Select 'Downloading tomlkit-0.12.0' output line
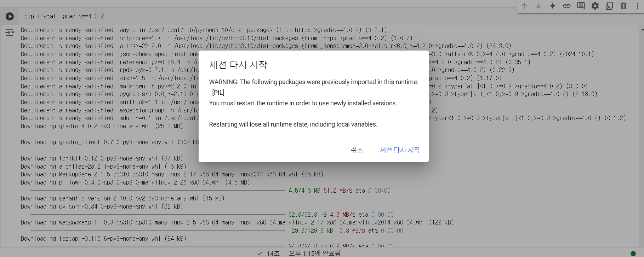Screen dimensions: 644x257 pyautogui.click(x=102, y=158)
